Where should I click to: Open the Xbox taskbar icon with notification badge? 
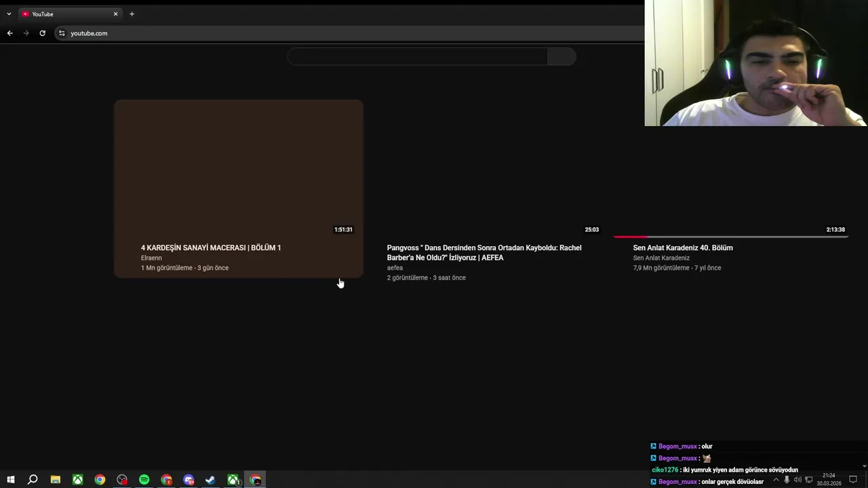pos(233,480)
